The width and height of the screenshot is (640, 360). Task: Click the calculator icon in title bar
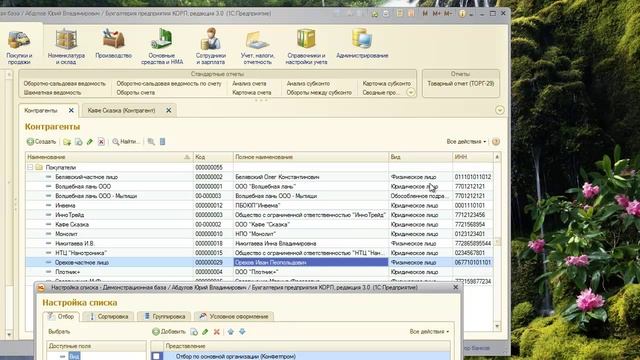click(400, 13)
